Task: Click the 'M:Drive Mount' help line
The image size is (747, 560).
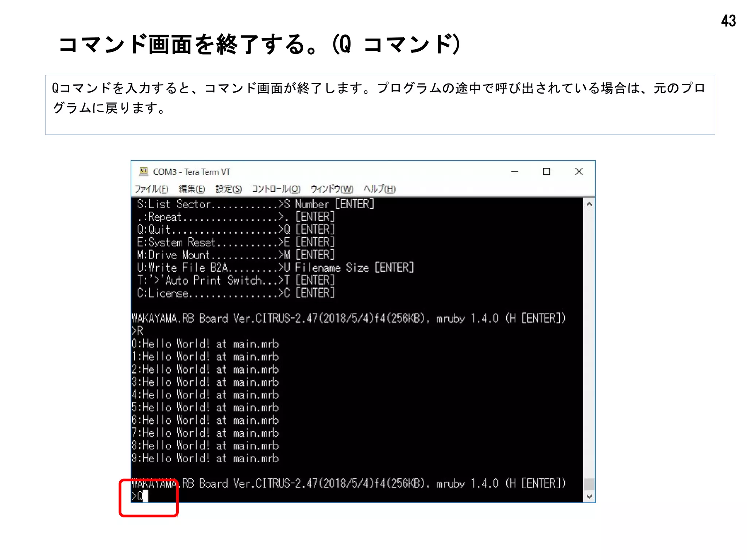Action: [236, 255]
